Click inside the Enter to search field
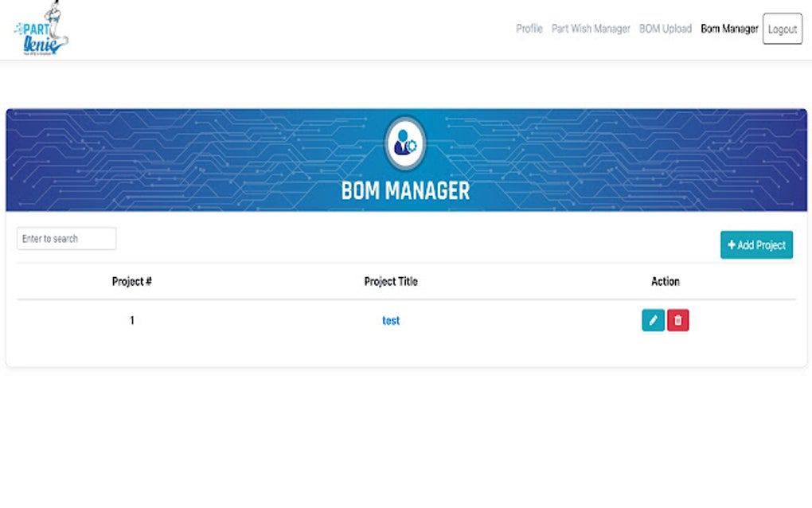Screen dimensions: 812x508 [66, 238]
